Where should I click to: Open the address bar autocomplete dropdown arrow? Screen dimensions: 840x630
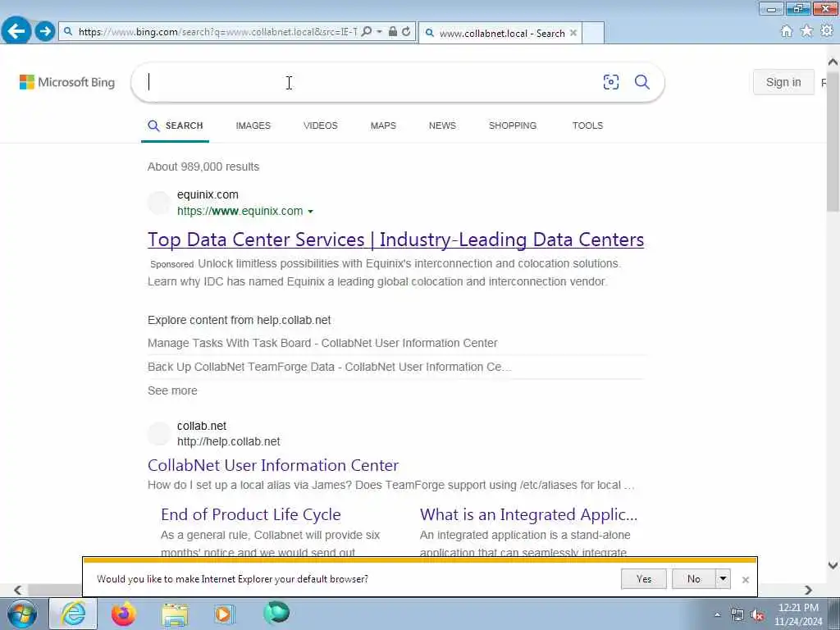[x=379, y=32]
